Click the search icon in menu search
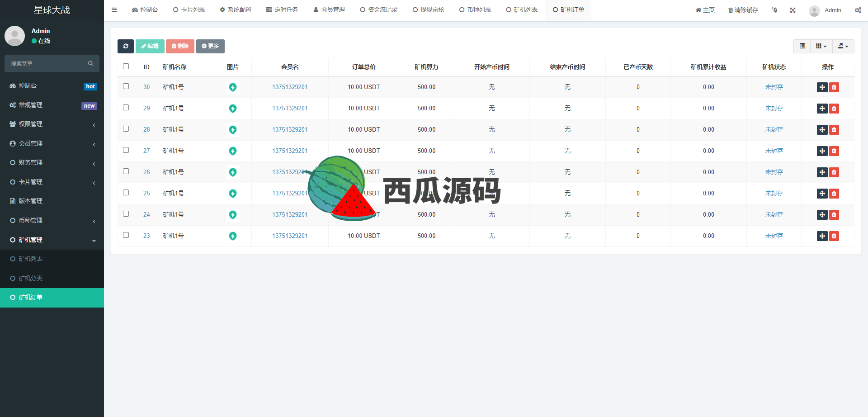 click(90, 64)
